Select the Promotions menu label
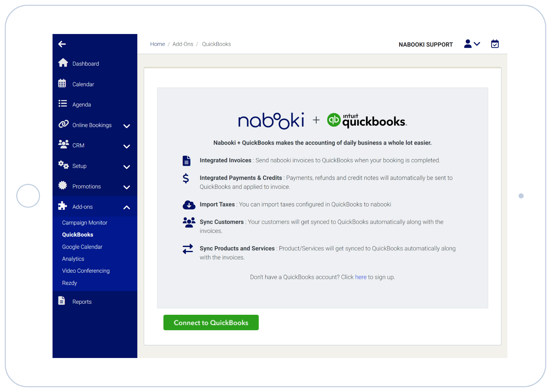Image resolution: width=551 pixels, height=392 pixels. 87,186
